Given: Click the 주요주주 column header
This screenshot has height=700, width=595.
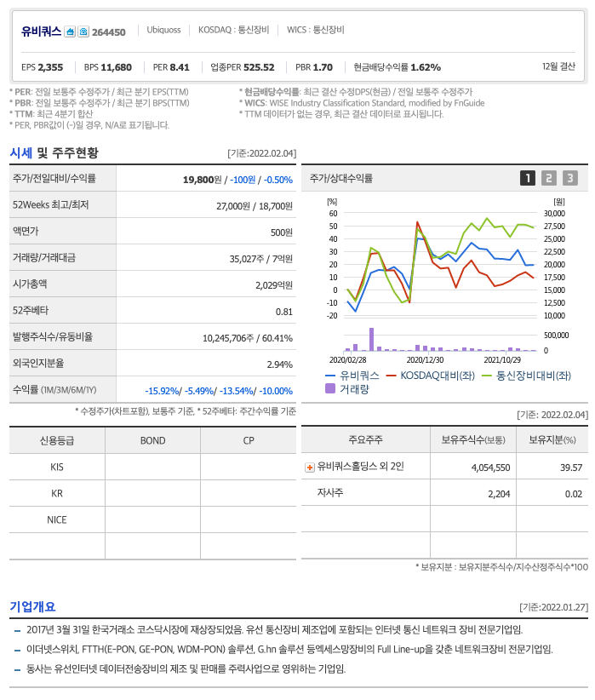Looking at the screenshot, I should pos(365,439).
